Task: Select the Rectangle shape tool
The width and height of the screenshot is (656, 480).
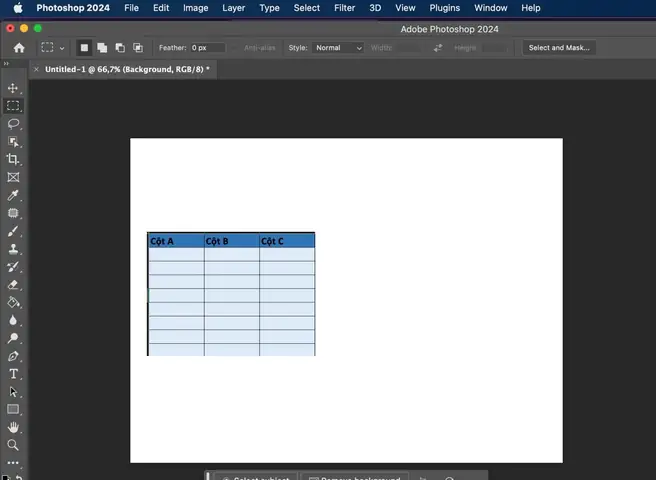Action: click(13, 409)
